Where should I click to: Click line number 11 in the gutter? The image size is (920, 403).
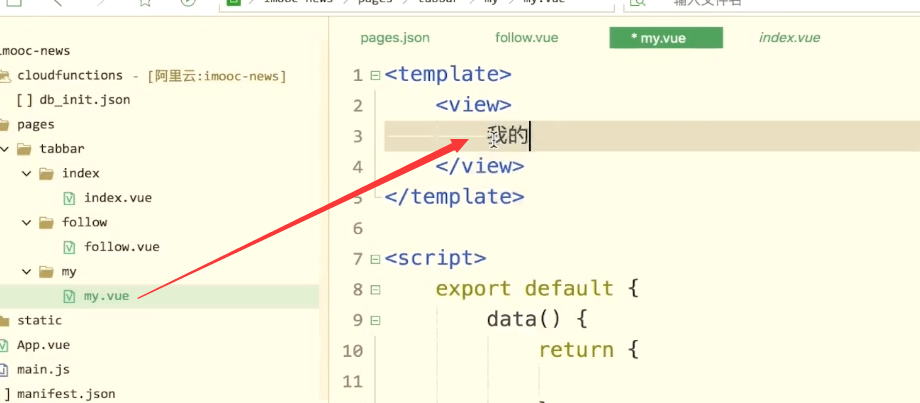pyautogui.click(x=353, y=382)
